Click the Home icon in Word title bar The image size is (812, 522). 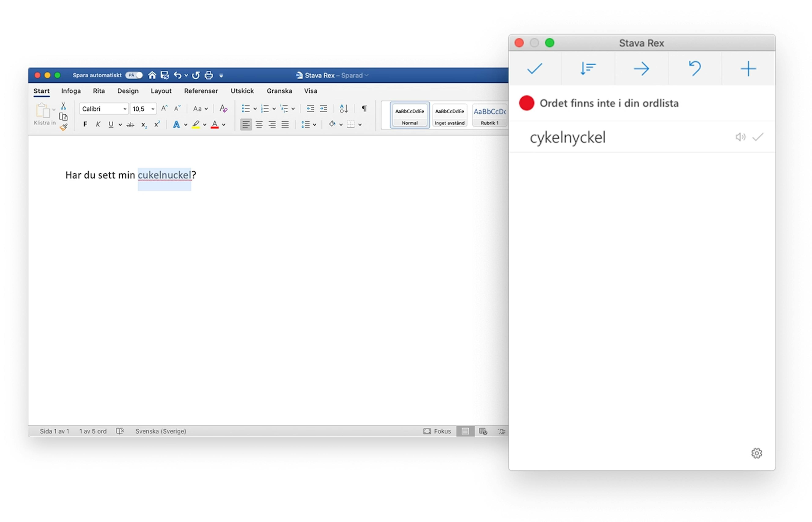click(152, 75)
